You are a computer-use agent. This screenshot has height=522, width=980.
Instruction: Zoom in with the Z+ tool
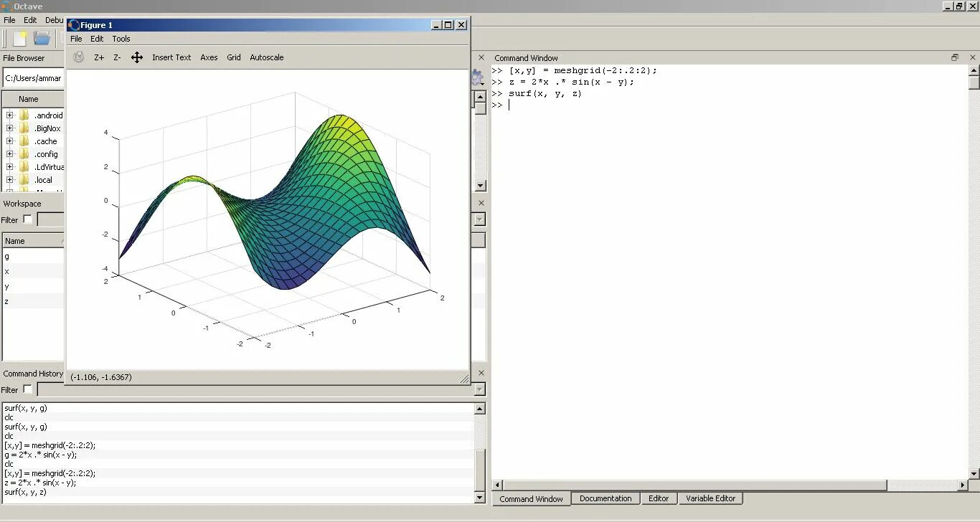pyautogui.click(x=99, y=57)
